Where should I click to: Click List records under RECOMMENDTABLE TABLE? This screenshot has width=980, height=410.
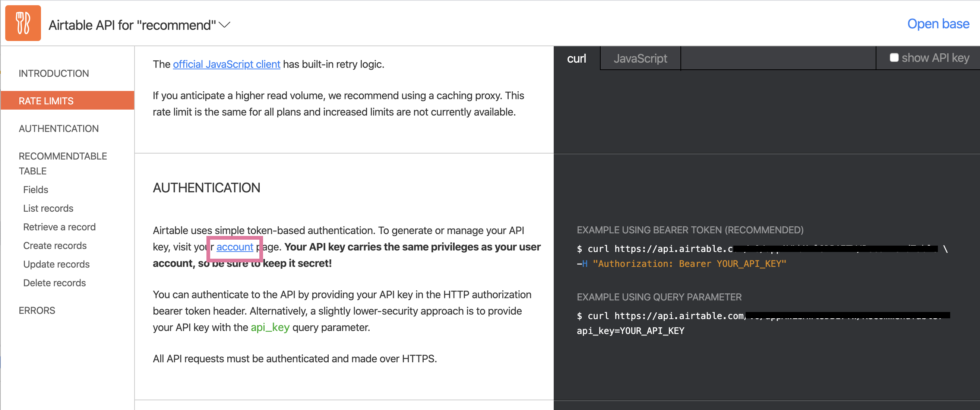pyautogui.click(x=48, y=208)
